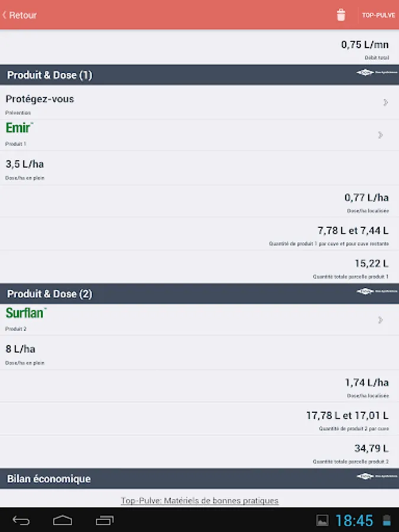
Task: Open the Emir product chevron
Action: 381,135
